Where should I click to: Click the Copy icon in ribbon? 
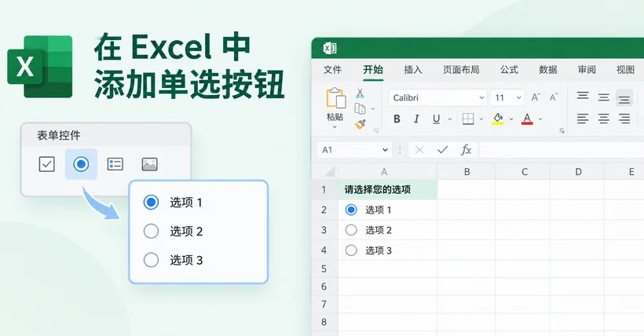pyautogui.click(x=360, y=108)
